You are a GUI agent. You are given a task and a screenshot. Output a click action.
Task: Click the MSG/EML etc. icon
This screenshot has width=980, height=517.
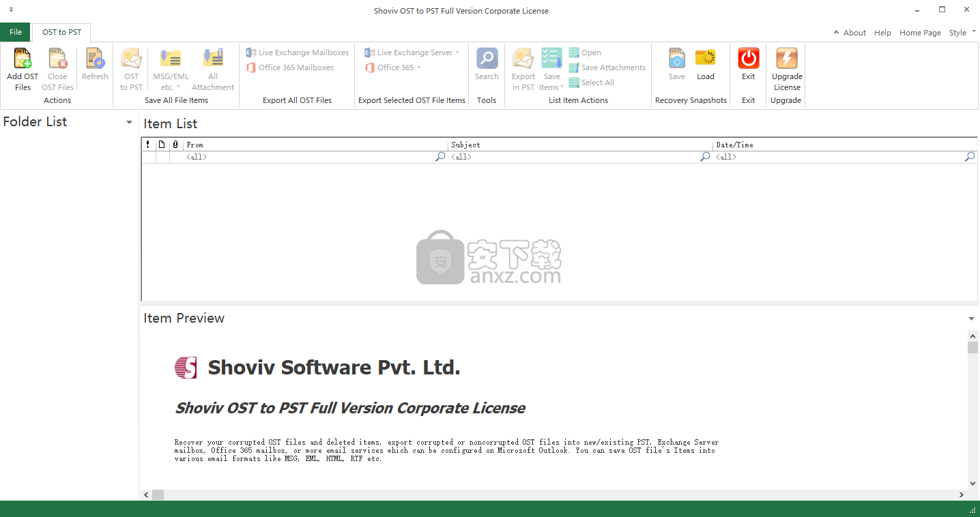(x=171, y=59)
